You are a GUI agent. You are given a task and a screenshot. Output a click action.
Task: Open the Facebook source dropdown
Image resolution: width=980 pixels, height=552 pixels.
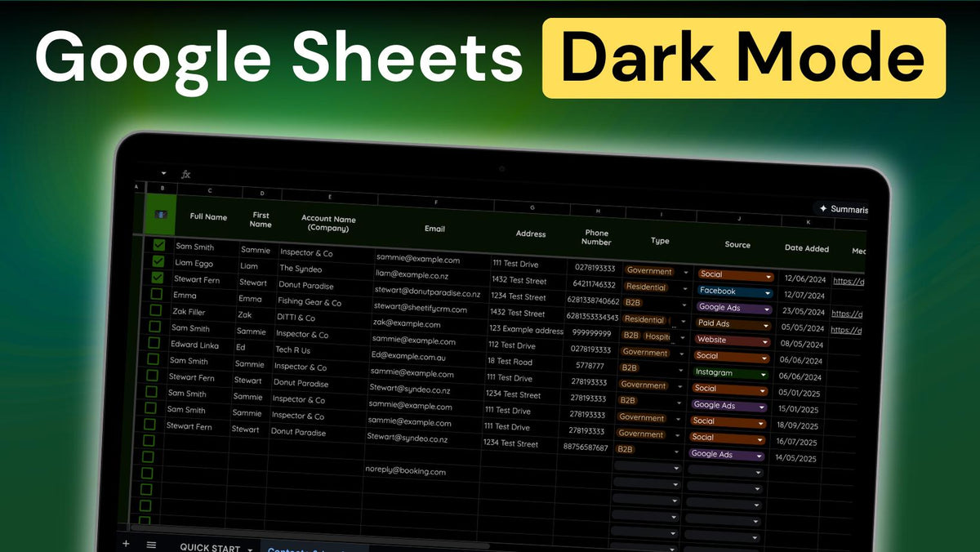[x=766, y=292]
